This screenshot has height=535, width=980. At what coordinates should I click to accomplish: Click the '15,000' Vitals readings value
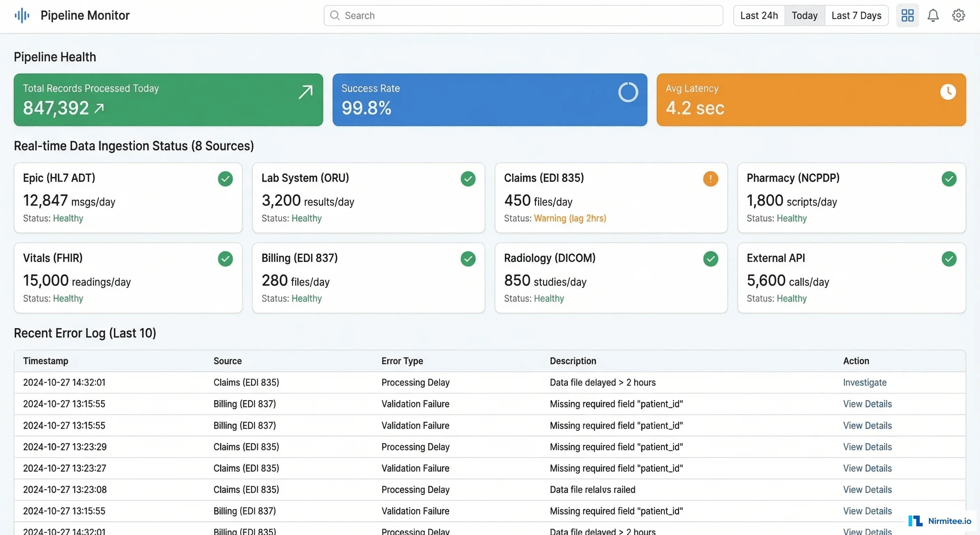pyautogui.click(x=46, y=280)
